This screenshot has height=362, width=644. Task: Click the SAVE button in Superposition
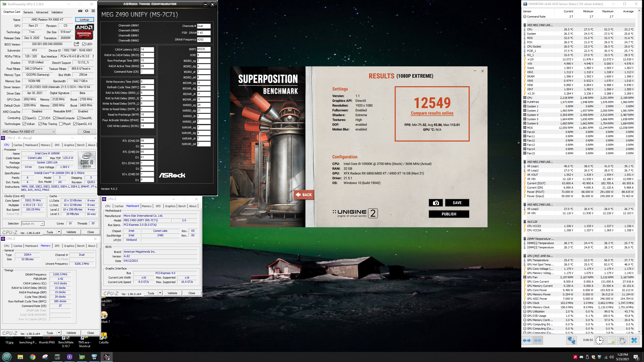pyautogui.click(x=457, y=203)
